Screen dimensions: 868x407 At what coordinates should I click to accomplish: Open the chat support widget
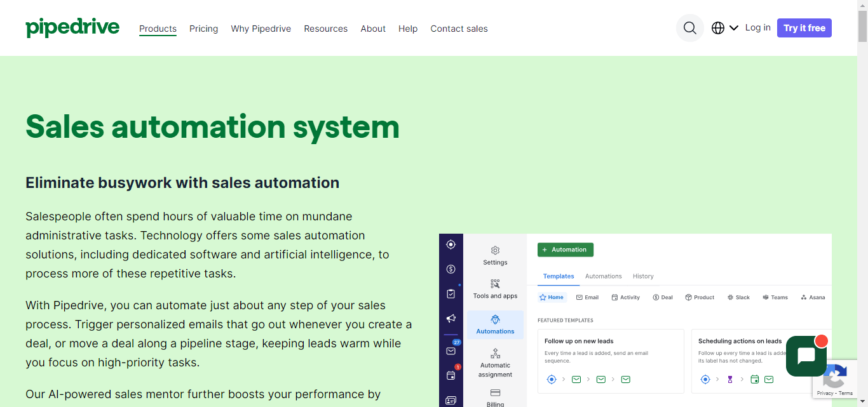coord(806,356)
